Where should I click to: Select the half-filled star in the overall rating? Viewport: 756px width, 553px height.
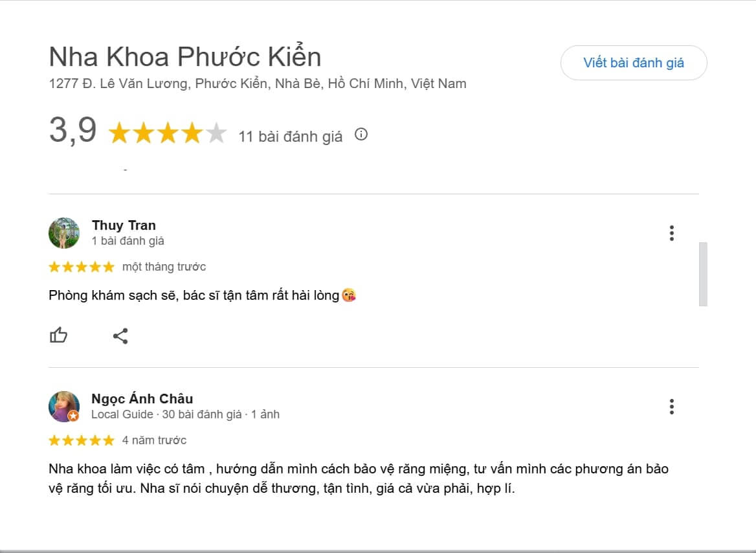tap(217, 133)
